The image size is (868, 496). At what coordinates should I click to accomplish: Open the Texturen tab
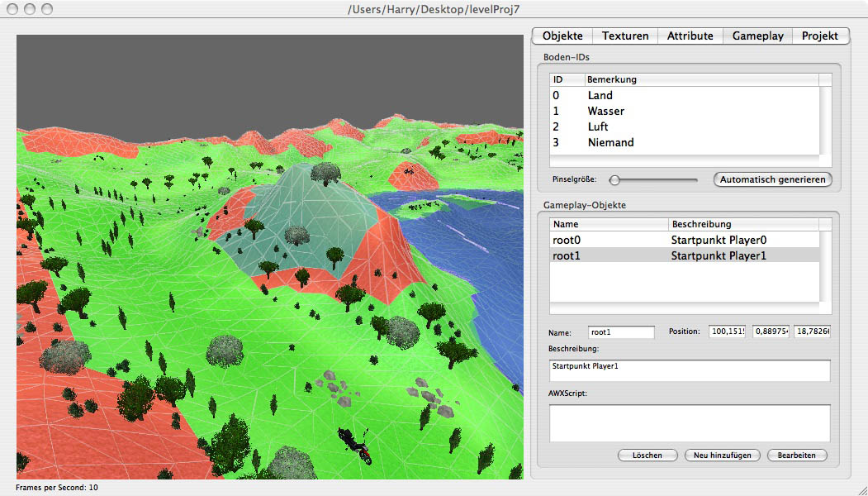(x=625, y=36)
